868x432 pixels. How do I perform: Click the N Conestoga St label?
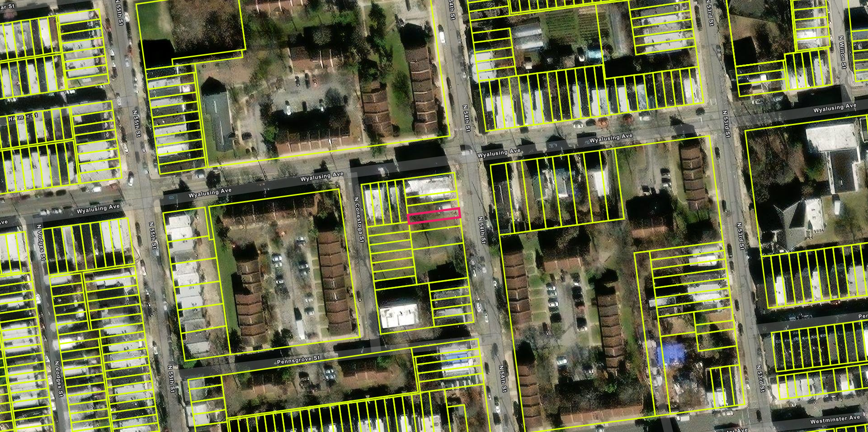[359, 220]
